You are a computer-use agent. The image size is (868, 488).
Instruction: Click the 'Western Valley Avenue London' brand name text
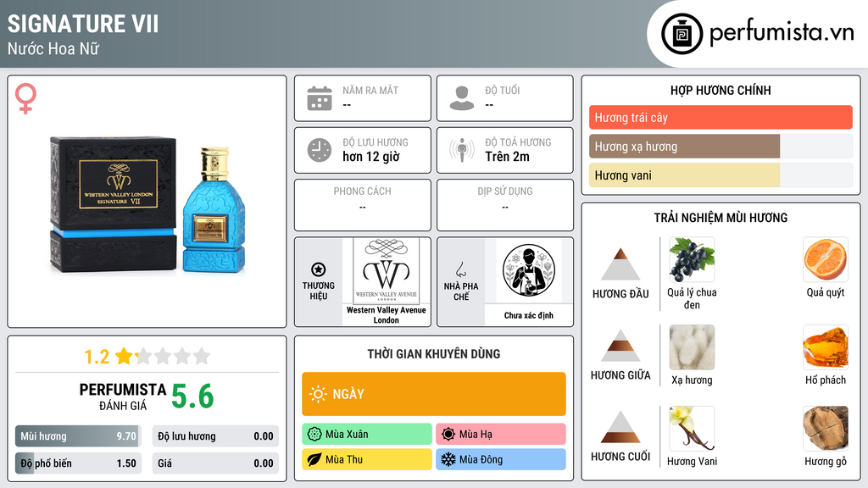[387, 315]
